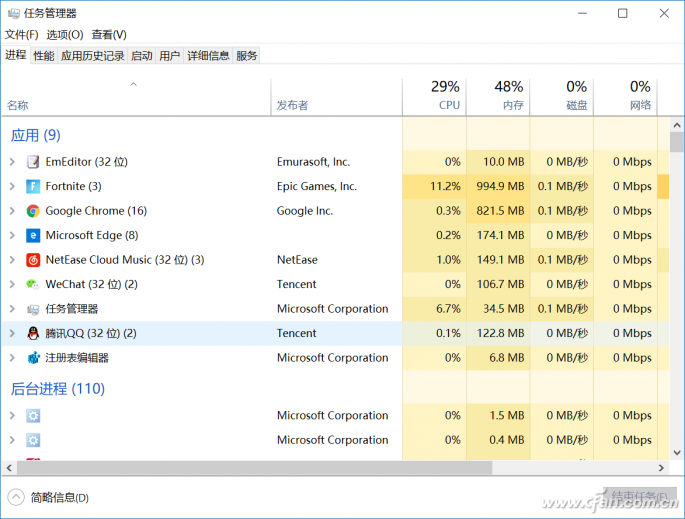Screen dimensions: 685x519
Task: Expand the 腾讯QQ process group
Action: [x=12, y=333]
